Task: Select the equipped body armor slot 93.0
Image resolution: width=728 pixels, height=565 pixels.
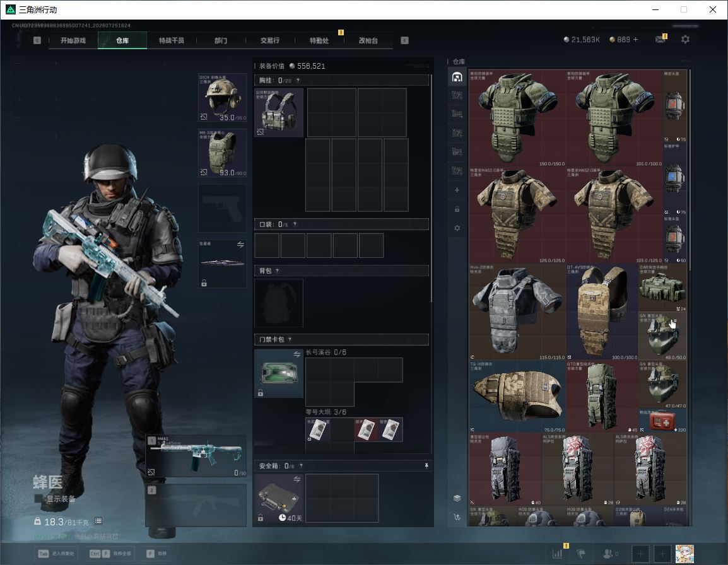Action: tap(223, 153)
